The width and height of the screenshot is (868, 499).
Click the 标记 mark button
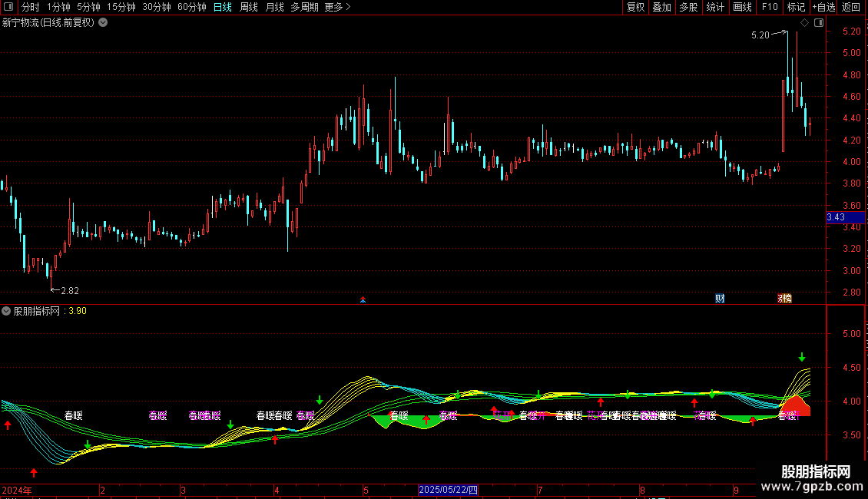(796, 7)
